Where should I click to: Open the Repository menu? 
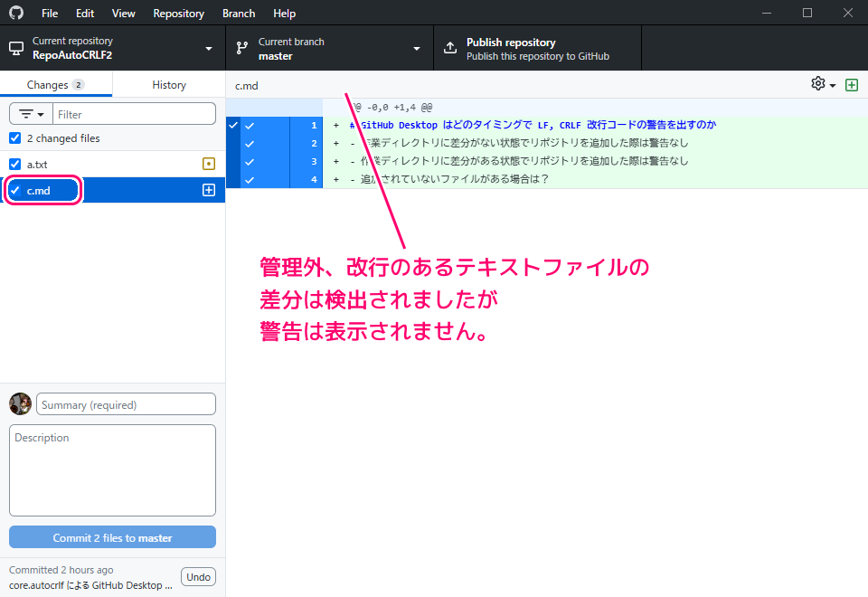click(x=178, y=14)
